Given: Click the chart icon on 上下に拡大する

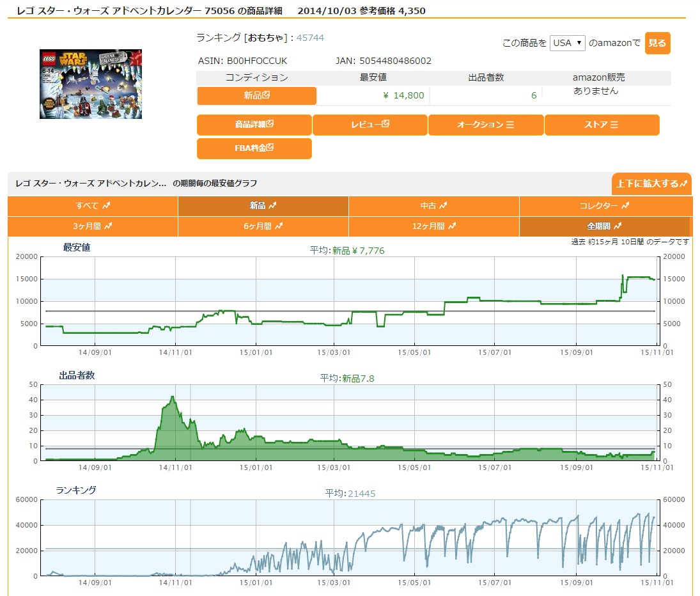Looking at the screenshot, I should point(683,184).
